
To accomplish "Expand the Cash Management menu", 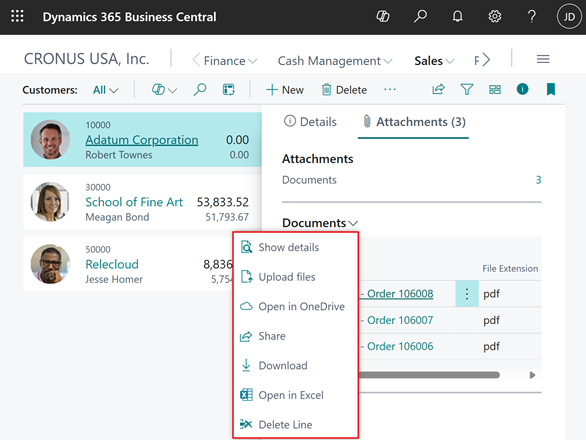I will point(335,61).
